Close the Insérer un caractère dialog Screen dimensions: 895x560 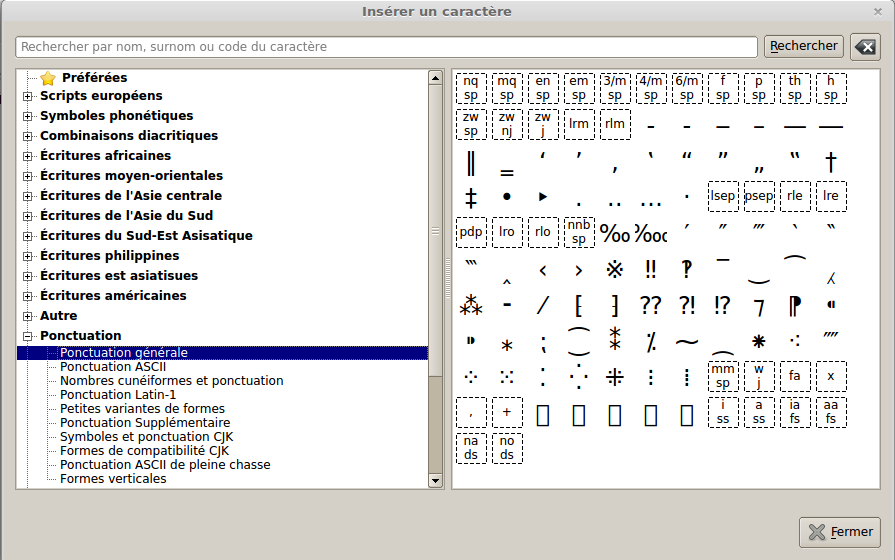(x=878, y=11)
